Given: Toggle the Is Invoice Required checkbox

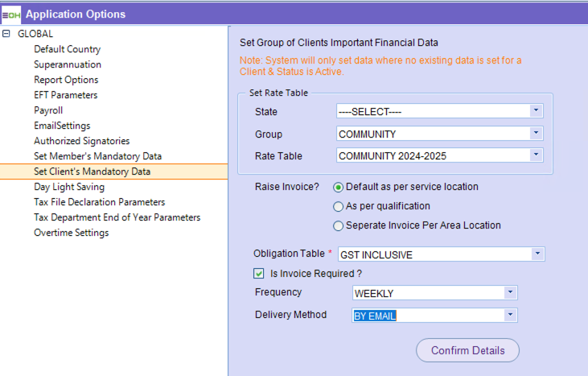Looking at the screenshot, I should pyautogui.click(x=259, y=274).
